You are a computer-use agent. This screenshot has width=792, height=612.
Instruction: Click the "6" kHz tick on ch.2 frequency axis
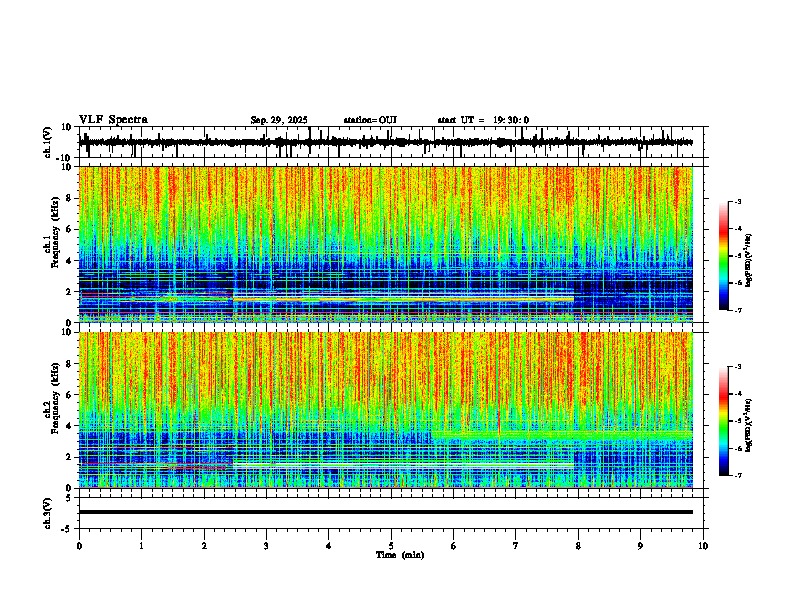(69, 395)
